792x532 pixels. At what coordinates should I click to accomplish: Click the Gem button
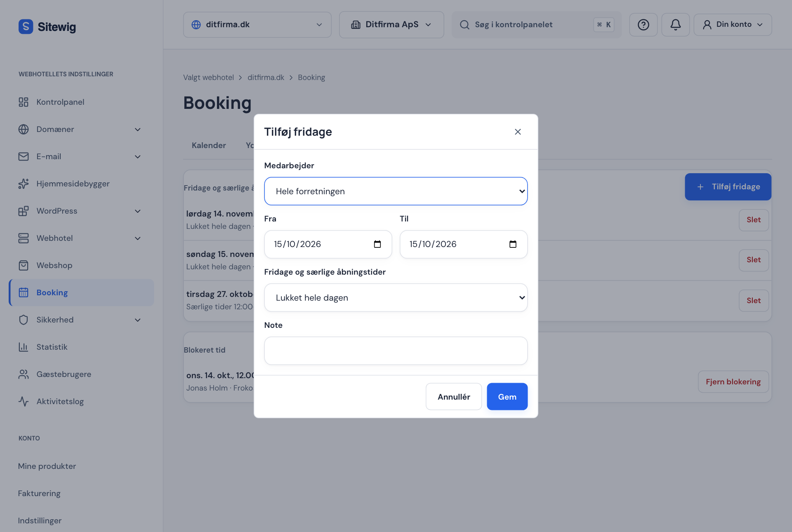(507, 397)
